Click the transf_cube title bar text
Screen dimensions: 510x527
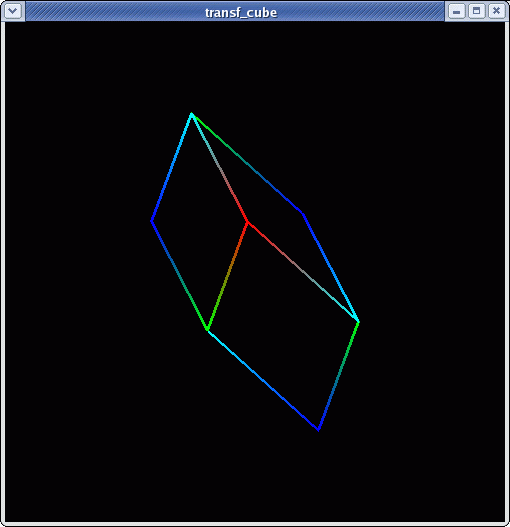point(241,12)
